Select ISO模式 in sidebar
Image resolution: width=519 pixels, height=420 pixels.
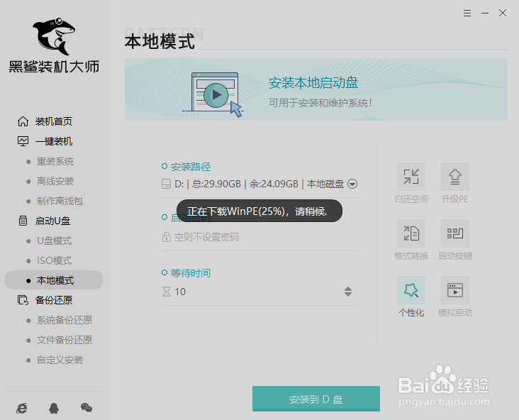(x=55, y=260)
